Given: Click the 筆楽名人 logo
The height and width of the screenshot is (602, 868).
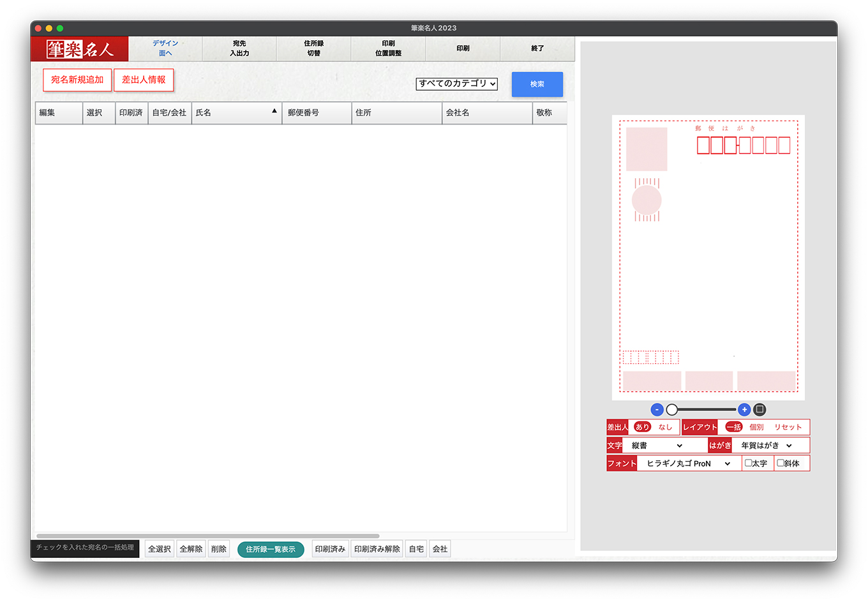Looking at the screenshot, I should (x=80, y=49).
